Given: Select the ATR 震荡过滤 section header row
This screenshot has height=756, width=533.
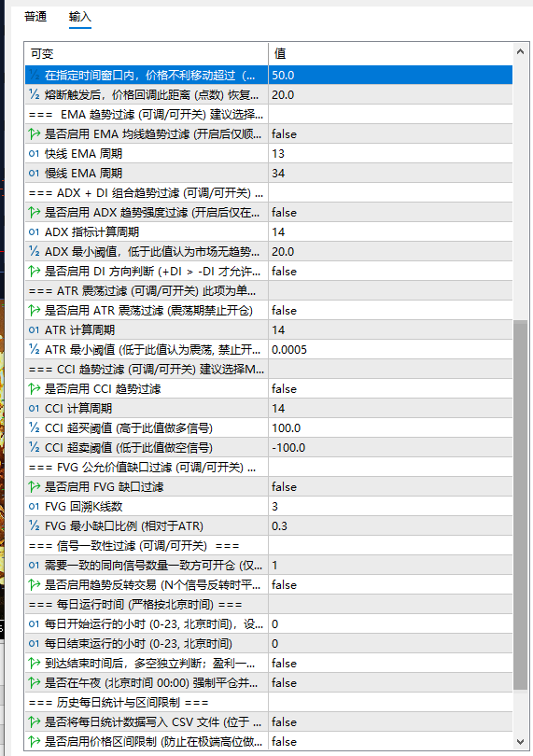Looking at the screenshot, I should [x=269, y=290].
